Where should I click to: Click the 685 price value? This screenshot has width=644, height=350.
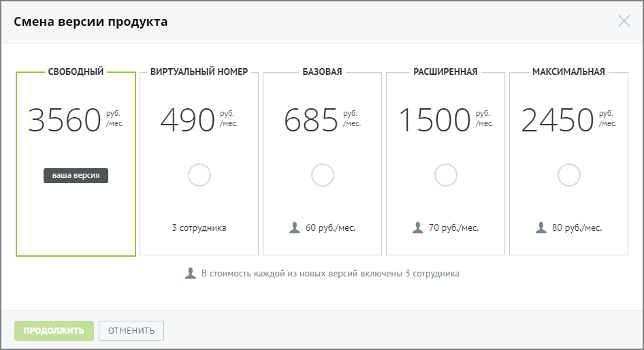[311, 120]
